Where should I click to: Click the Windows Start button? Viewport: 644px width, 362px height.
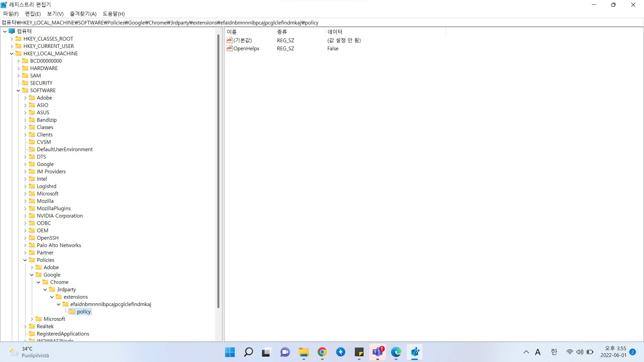pos(229,352)
